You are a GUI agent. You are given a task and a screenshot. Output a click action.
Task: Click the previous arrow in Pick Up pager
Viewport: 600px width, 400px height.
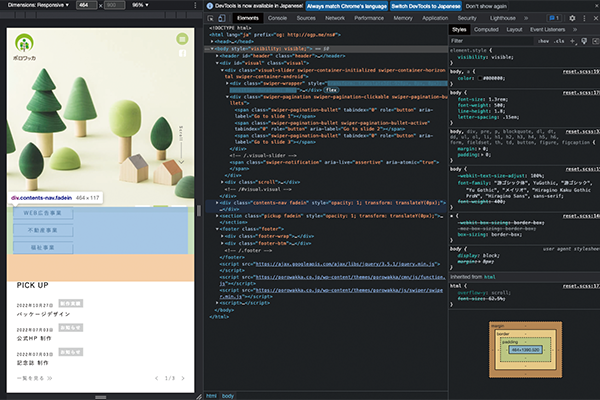click(157, 378)
